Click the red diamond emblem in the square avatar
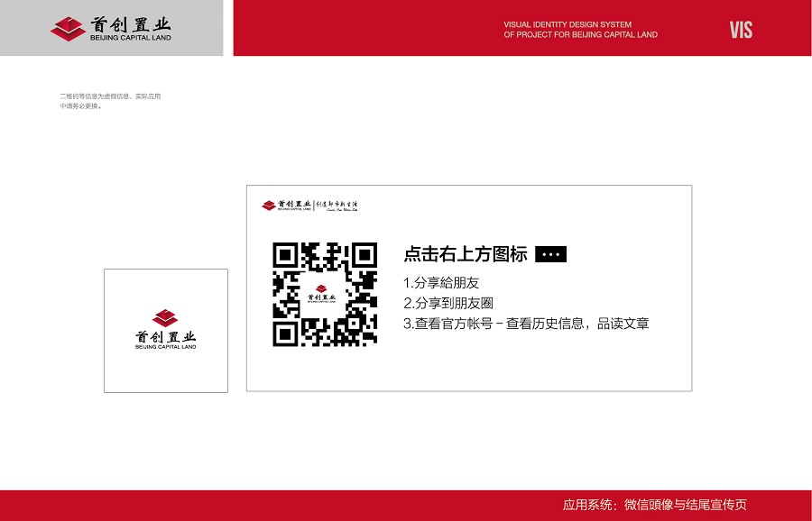Image resolution: width=812 pixels, height=521 pixels. tap(165, 318)
